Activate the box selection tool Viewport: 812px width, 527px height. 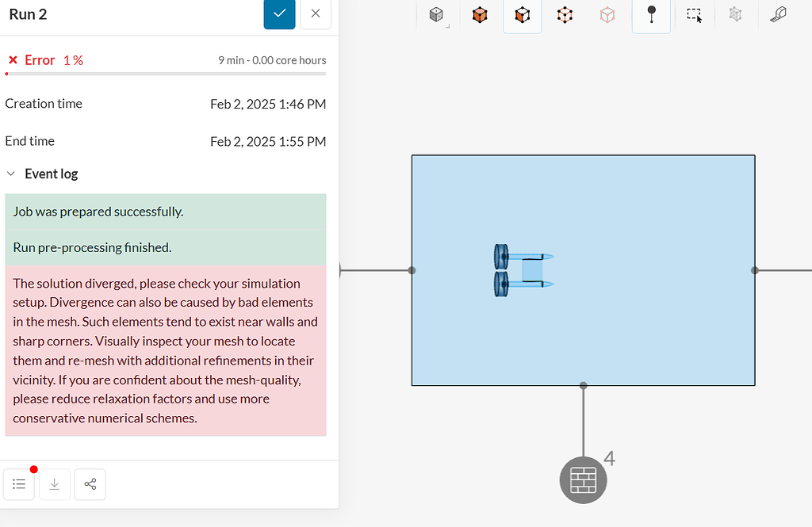click(x=694, y=15)
